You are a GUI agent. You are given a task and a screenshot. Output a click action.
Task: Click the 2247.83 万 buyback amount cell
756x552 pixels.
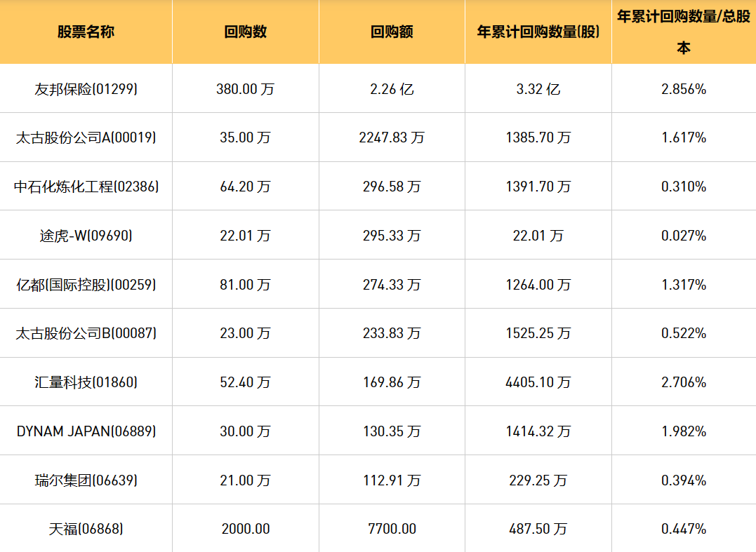[392, 137]
